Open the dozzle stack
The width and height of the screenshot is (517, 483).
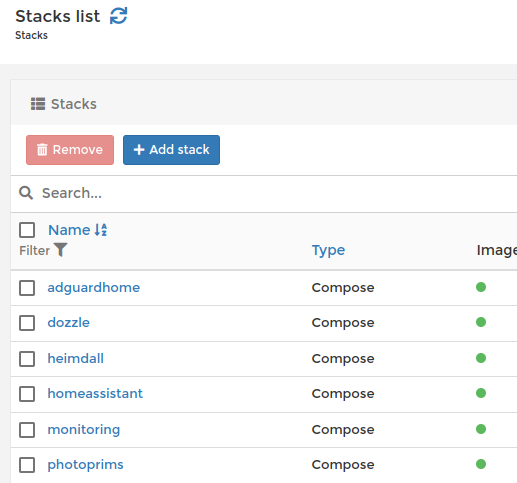(69, 322)
